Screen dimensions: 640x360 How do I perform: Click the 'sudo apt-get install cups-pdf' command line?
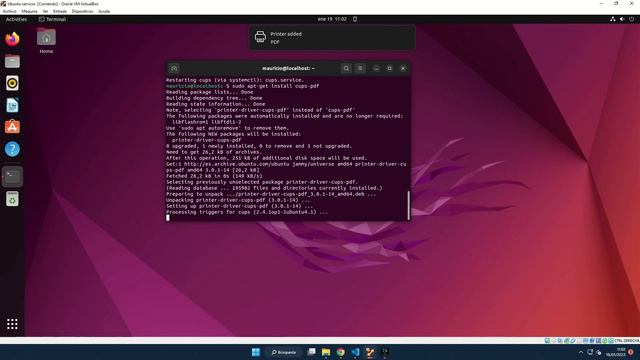coord(276,86)
